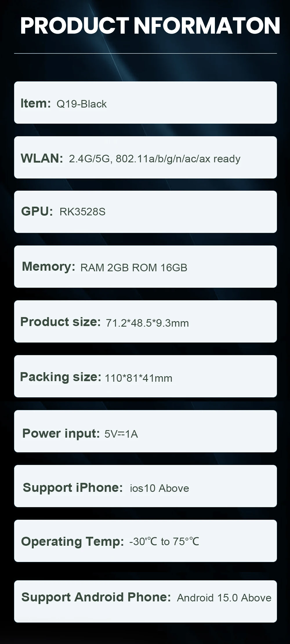Click the PRODUCT NFORMATON heading
The image size is (290, 644).
[150, 26]
